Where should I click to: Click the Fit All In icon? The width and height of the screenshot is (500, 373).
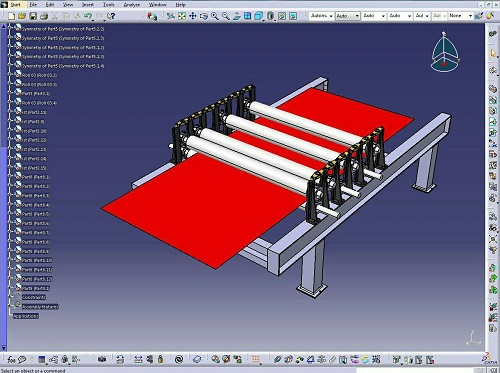click(x=182, y=16)
